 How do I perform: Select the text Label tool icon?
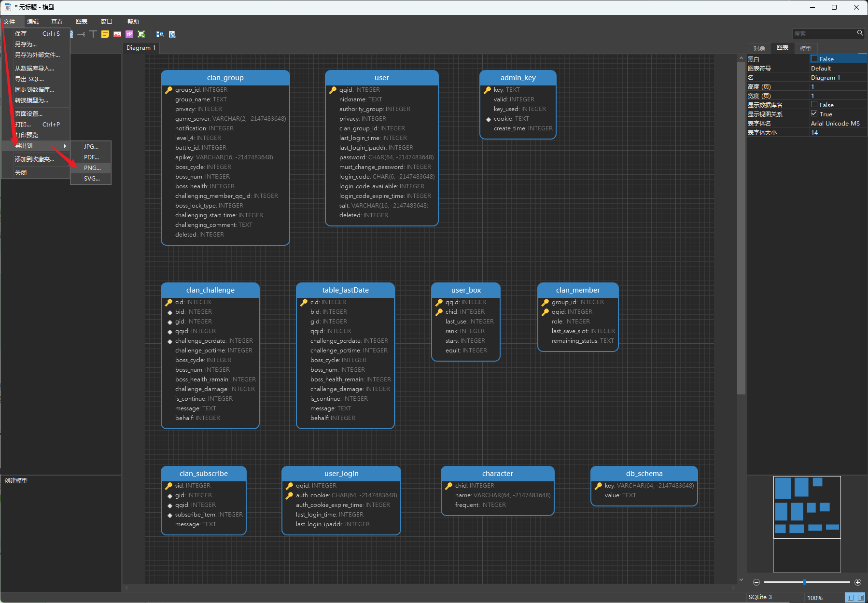click(93, 34)
